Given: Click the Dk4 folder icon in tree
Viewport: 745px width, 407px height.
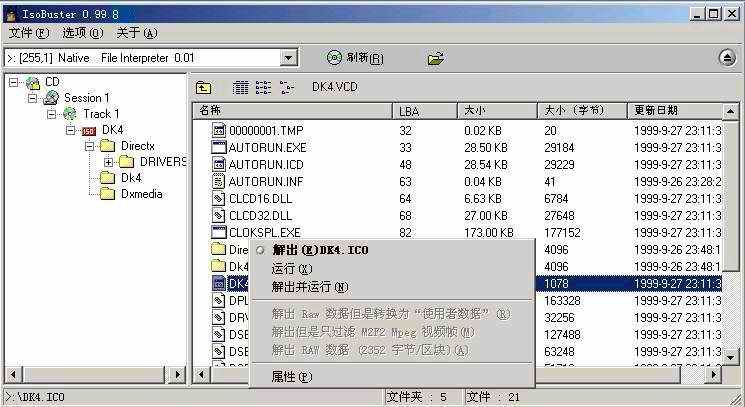Looking at the screenshot, I should (x=107, y=178).
